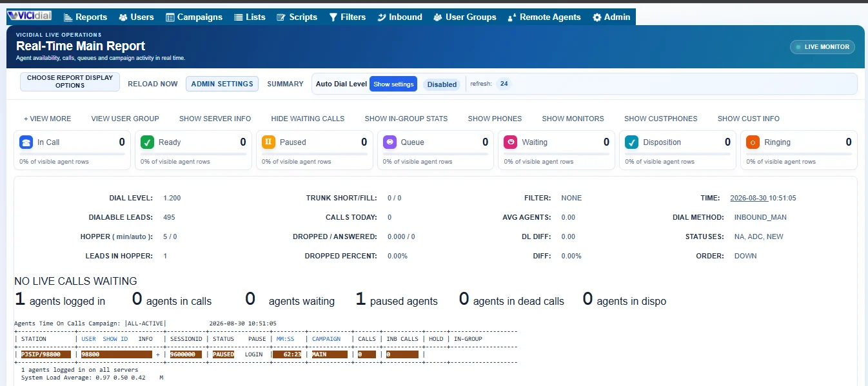
Task: Click the PJSIP/98800 station cell
Action: pos(45,354)
